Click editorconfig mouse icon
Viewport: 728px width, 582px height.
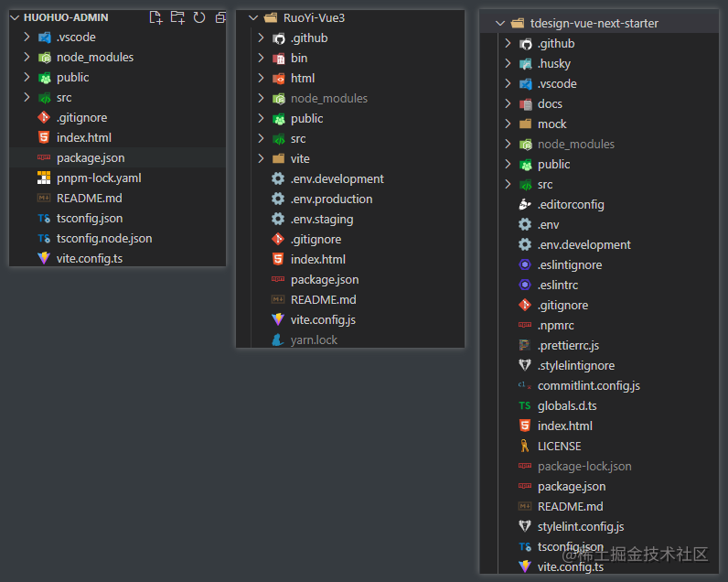click(525, 204)
